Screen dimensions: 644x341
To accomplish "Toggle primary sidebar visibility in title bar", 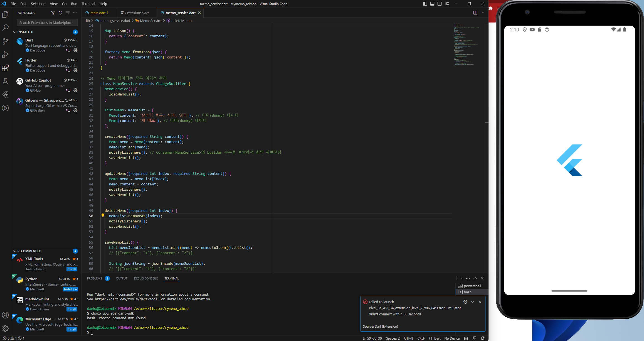I will point(425,4).
